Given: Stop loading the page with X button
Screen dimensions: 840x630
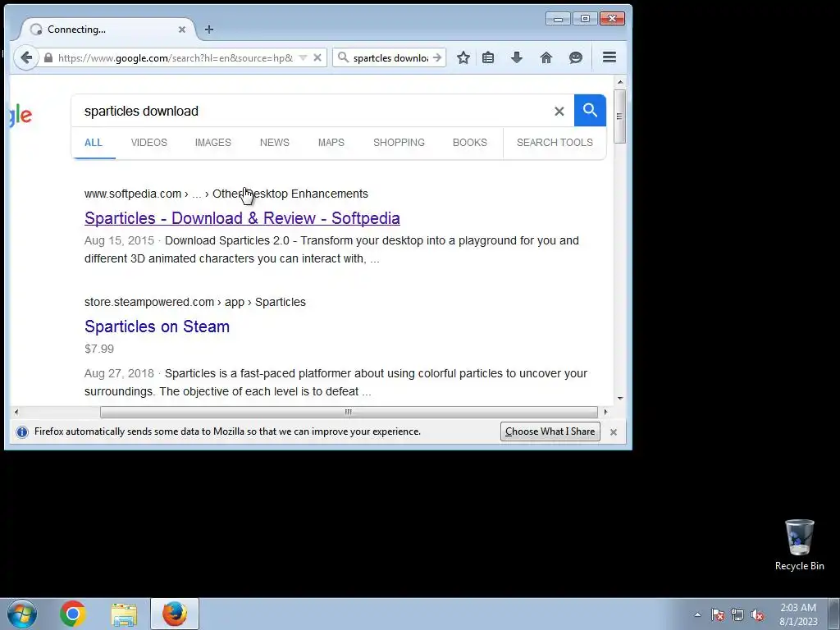Looking at the screenshot, I should 317,57.
